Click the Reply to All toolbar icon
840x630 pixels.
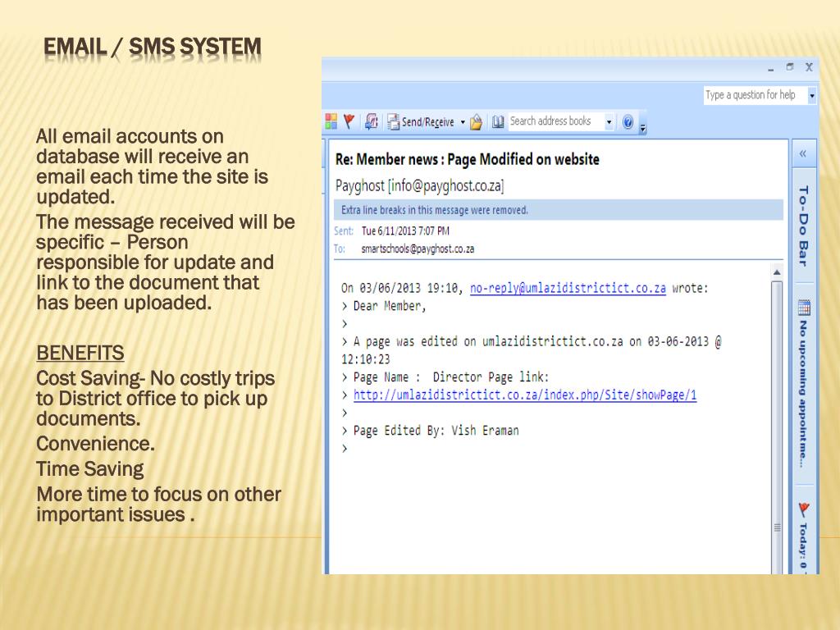point(372,121)
